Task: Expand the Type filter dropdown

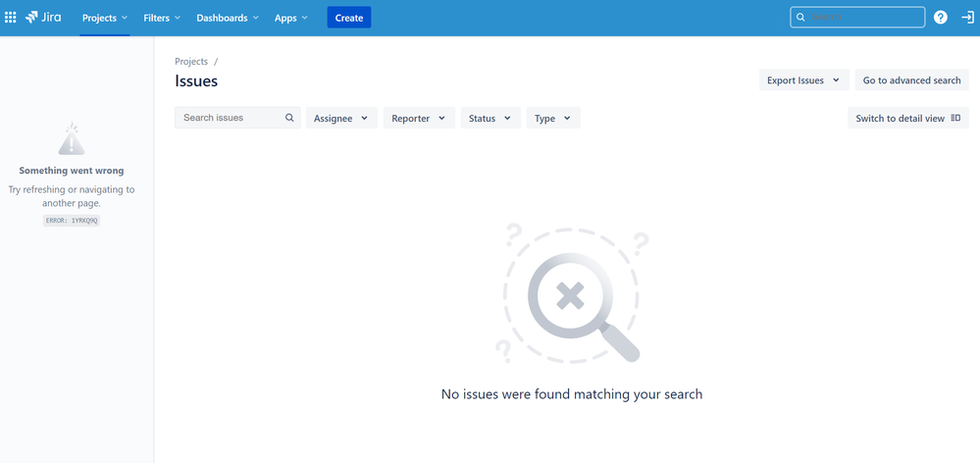Action: tap(553, 118)
